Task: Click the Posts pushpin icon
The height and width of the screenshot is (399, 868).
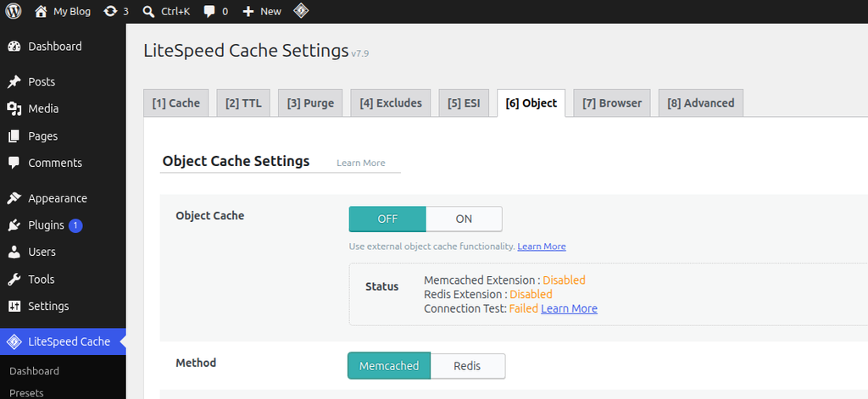Action: point(14,82)
